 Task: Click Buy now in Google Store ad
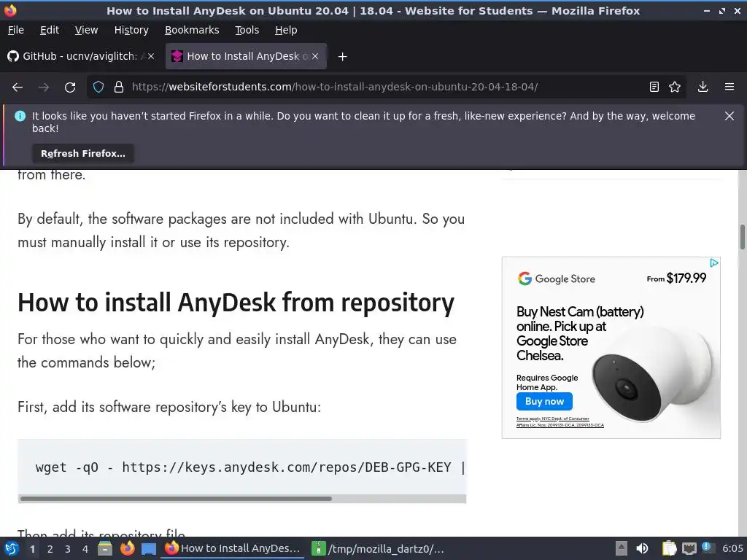(x=544, y=402)
